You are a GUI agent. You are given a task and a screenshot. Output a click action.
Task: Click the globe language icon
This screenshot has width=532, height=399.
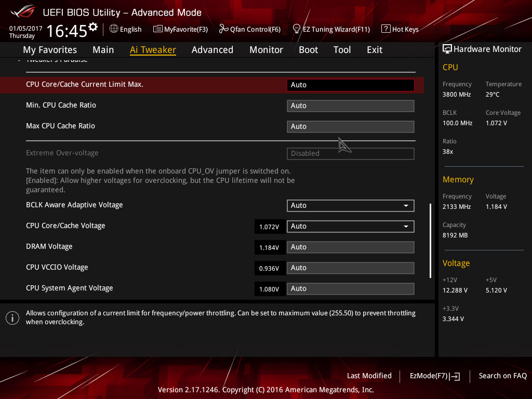coord(114,29)
